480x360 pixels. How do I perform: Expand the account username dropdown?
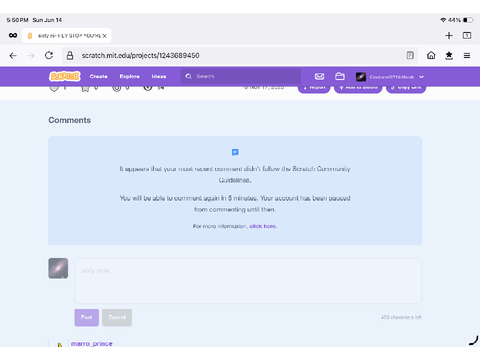coord(390,77)
